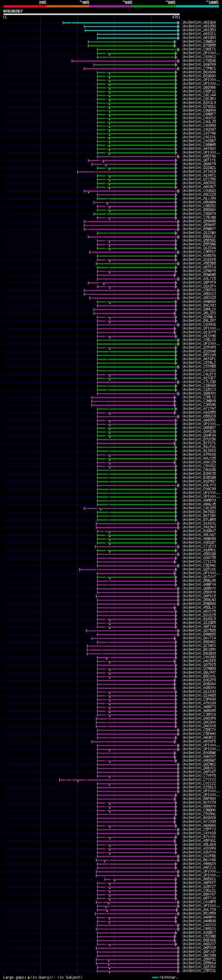Select the UniRef100_Q3A735 label

pyautogui.click(x=199, y=558)
